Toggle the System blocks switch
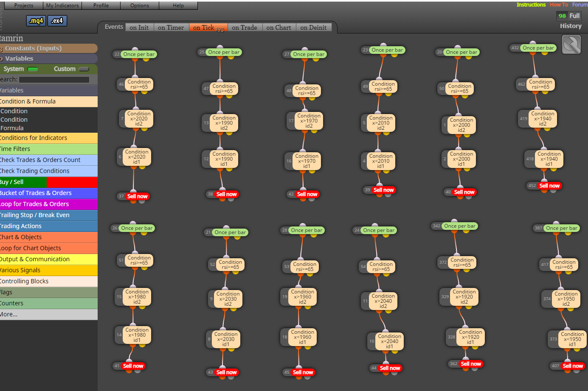 click(x=33, y=69)
